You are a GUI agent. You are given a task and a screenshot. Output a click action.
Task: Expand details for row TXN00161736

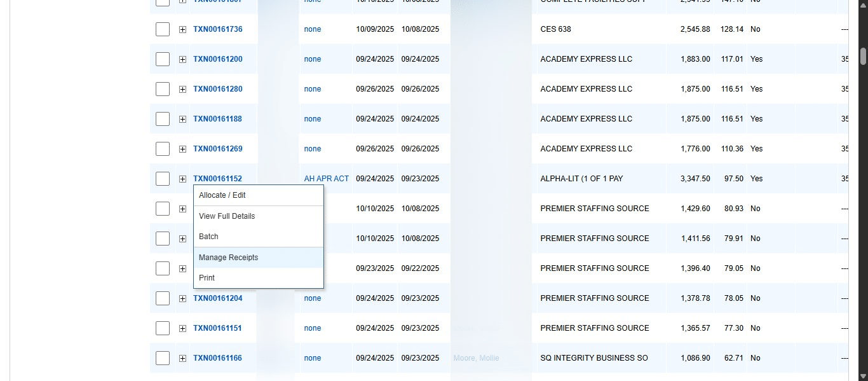coord(182,29)
